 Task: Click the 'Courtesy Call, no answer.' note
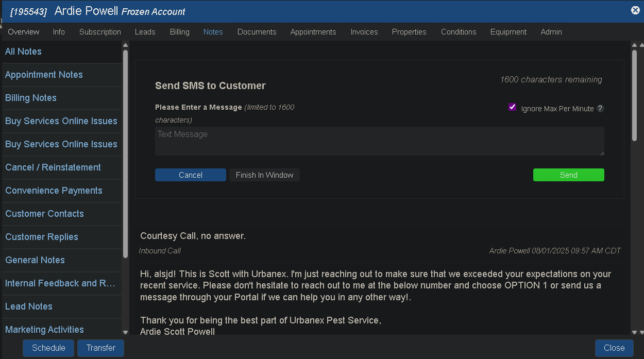(193, 236)
